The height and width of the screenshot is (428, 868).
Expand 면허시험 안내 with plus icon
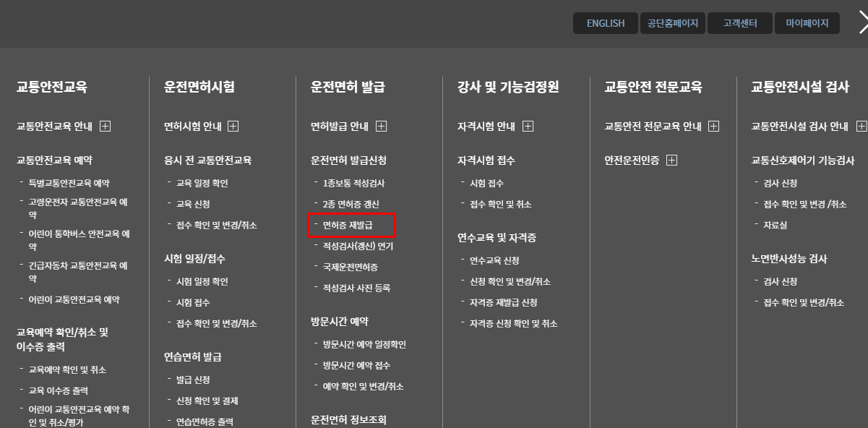(233, 127)
